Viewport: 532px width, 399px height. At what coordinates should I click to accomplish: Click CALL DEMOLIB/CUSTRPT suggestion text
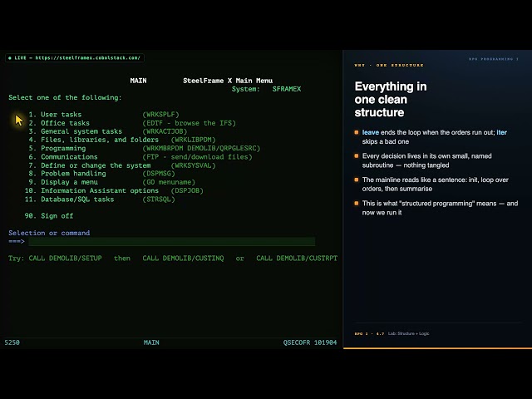297,259
